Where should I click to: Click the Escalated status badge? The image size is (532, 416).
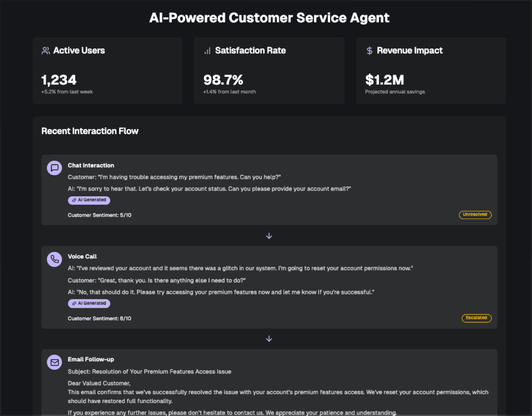(477, 318)
